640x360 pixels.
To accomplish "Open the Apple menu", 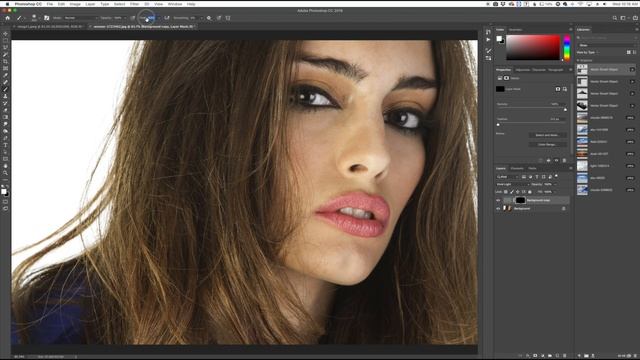I will click(x=7, y=4).
